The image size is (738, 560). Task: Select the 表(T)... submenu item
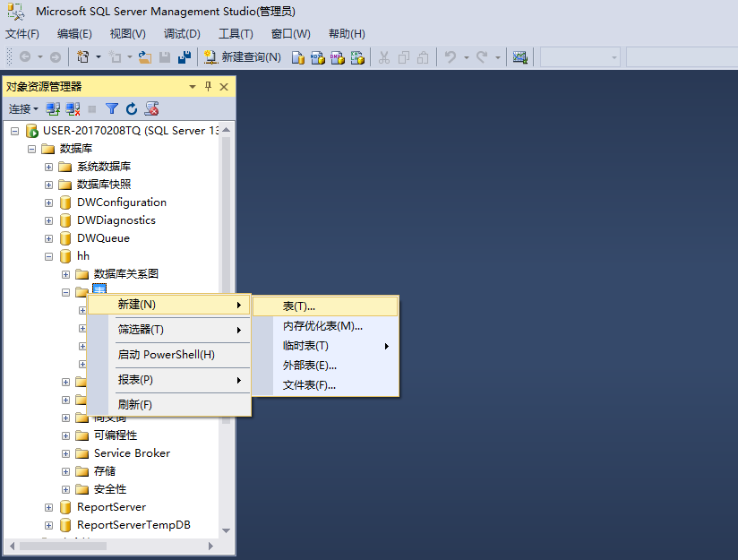pyautogui.click(x=325, y=306)
